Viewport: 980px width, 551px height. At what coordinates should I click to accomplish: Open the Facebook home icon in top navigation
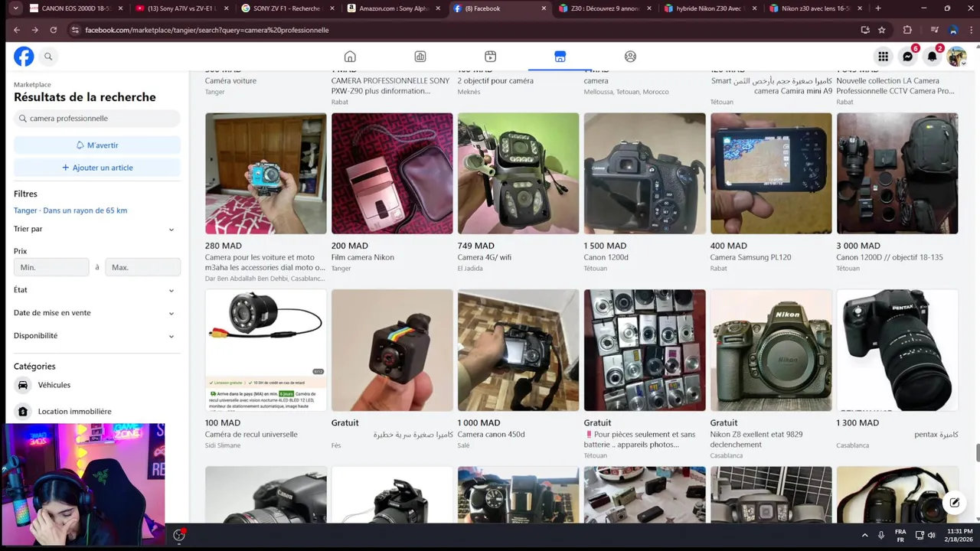[350, 57]
